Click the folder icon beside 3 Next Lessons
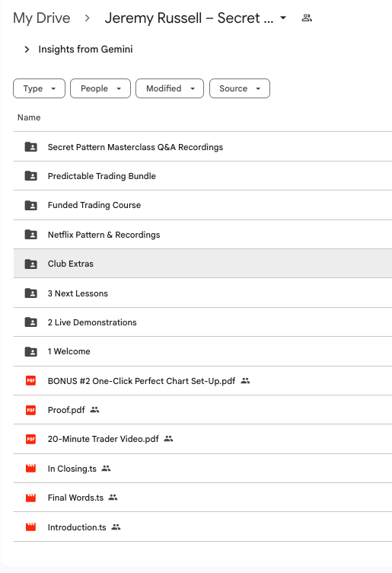Screen dimensions: 392x573 click(30, 293)
